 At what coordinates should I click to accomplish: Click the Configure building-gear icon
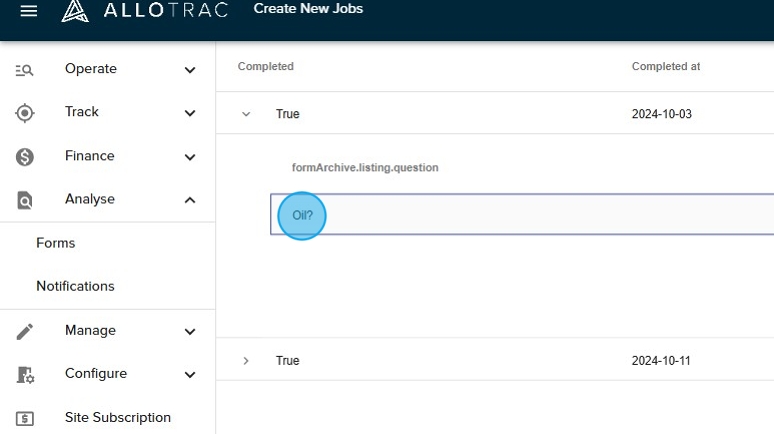click(25, 375)
